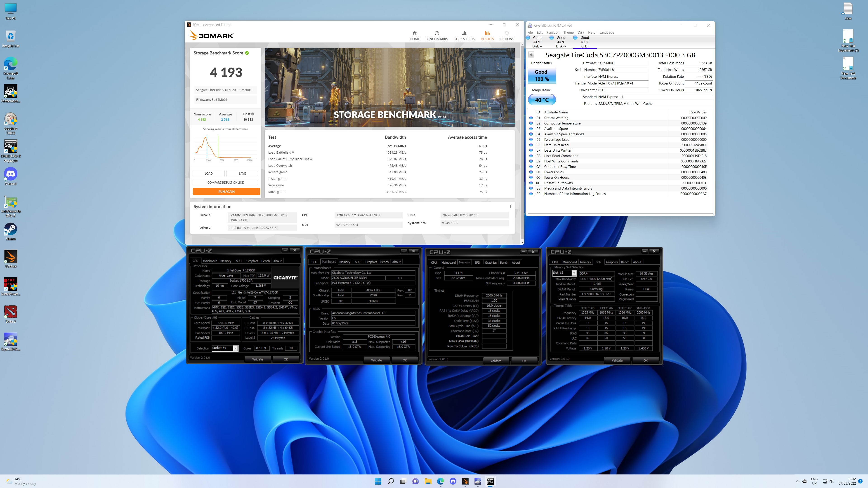
Task: Click the LOAD button in 3DMark
Action: [209, 174]
